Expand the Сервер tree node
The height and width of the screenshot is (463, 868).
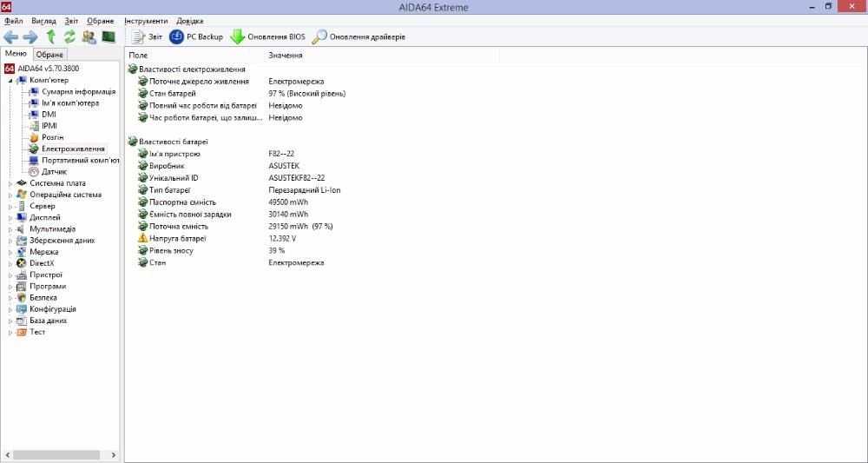pyautogui.click(x=10, y=206)
